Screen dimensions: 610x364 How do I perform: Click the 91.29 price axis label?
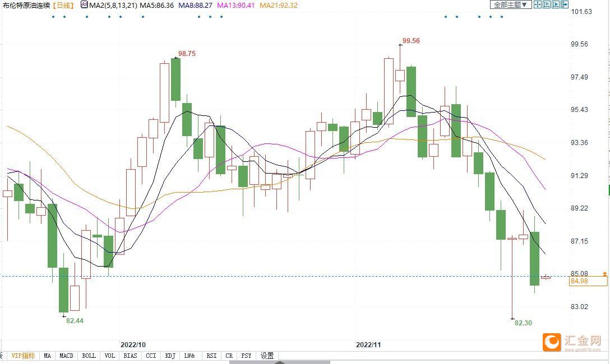[579, 176]
